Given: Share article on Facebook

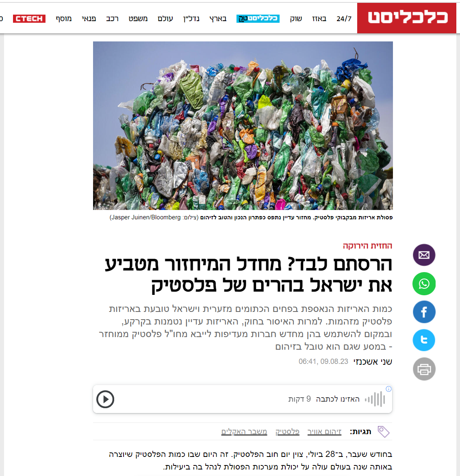Looking at the screenshot, I should point(424,312).
